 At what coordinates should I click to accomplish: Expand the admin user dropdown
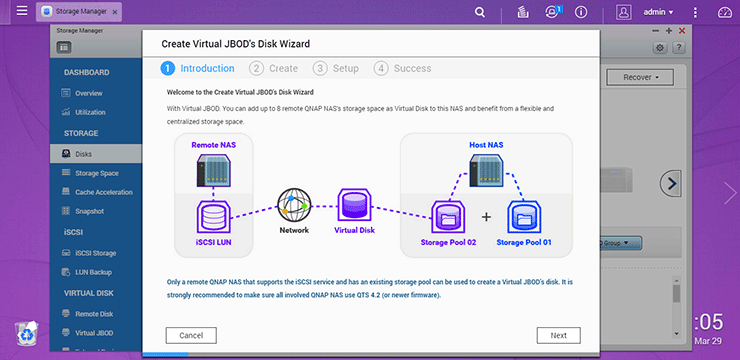(658, 12)
